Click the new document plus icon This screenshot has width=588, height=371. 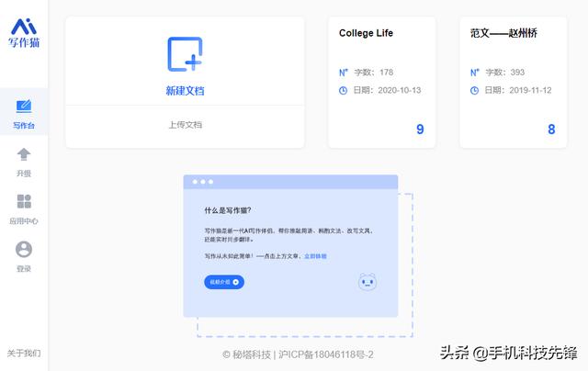[x=185, y=54]
